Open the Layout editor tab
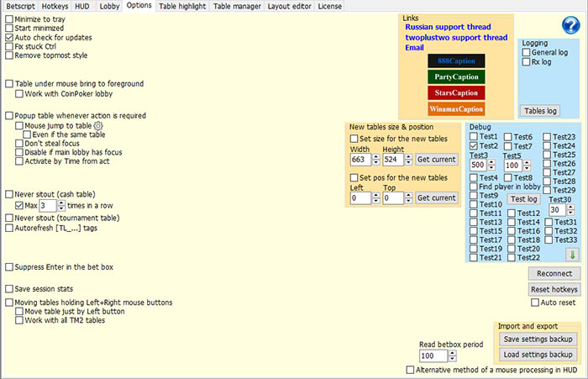The height and width of the screenshot is (379, 588). click(x=288, y=6)
